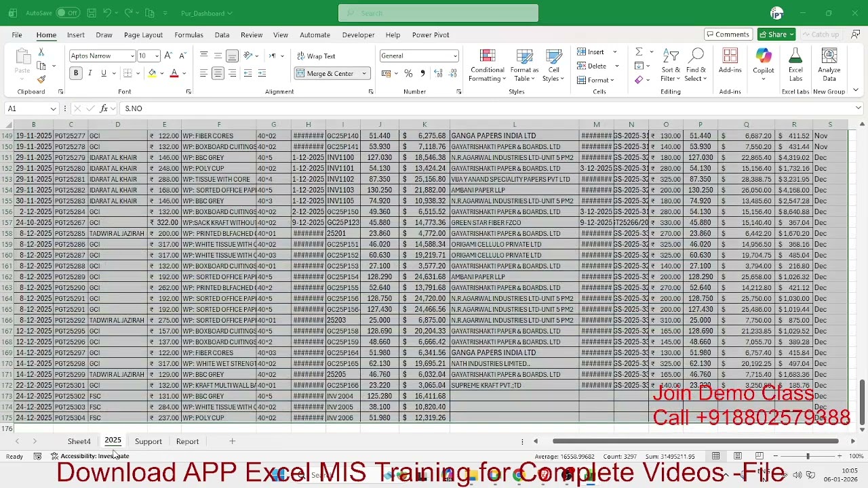The image size is (868, 488).
Task: Toggle Center horizontal alignment
Action: pyautogui.click(x=218, y=73)
